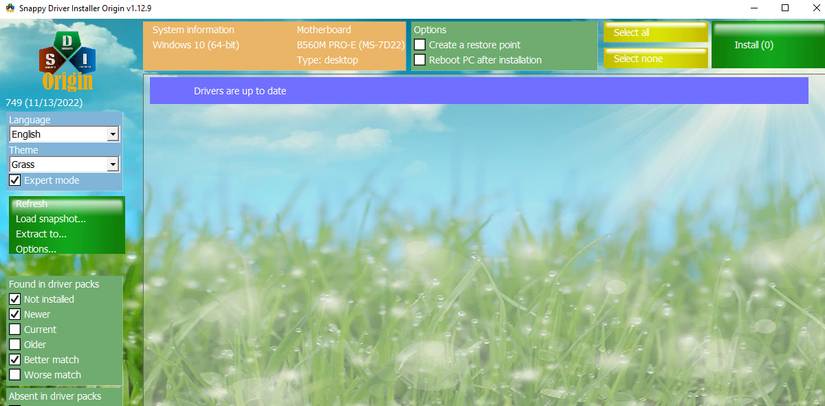Viewport: 825px width, 406px height.
Task: Uncheck Expert mode
Action: pos(15,180)
